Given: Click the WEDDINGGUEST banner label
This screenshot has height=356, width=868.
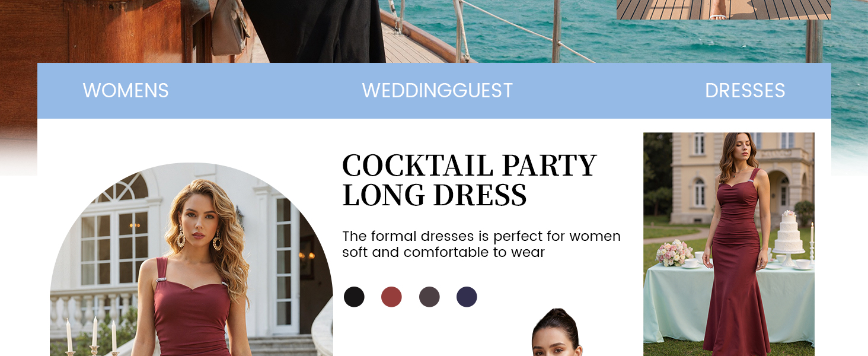Looking at the screenshot, I should [x=437, y=91].
